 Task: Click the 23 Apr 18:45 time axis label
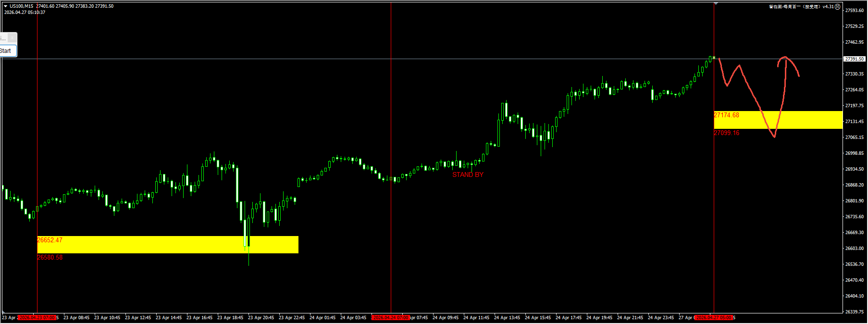230,318
